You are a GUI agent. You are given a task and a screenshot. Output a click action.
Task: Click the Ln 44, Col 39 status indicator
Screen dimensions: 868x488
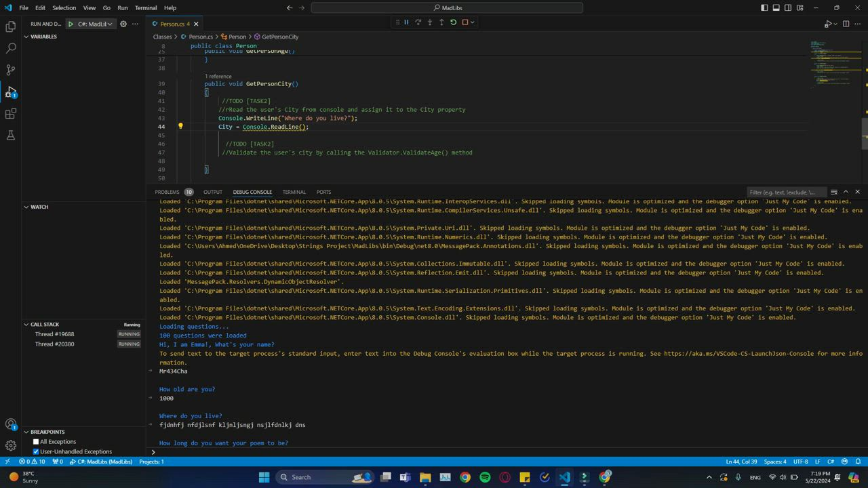point(741,462)
